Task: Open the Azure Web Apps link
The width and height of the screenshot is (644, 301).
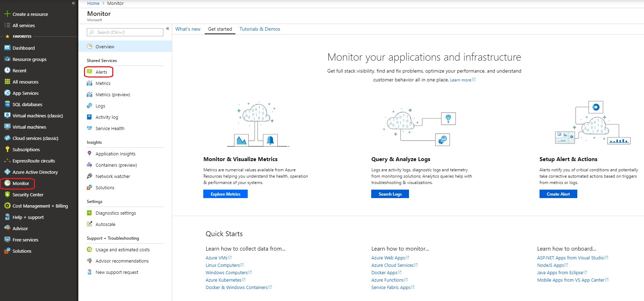Action: click(390, 258)
